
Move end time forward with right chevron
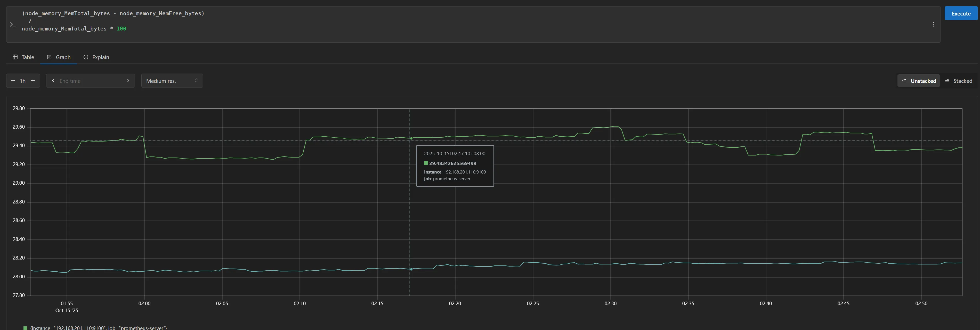[128, 81]
